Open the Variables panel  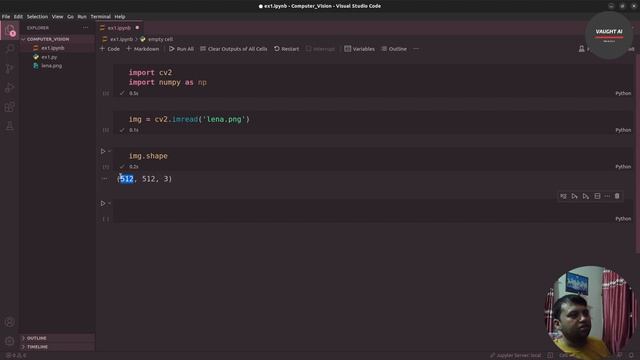359,49
